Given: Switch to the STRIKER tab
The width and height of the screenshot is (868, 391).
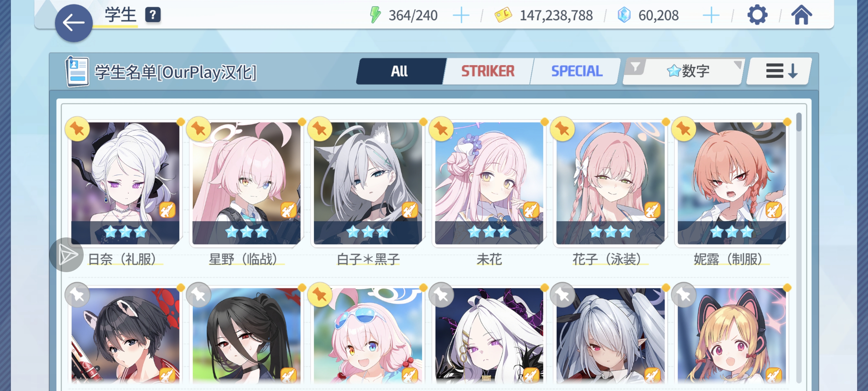Looking at the screenshot, I should click(x=488, y=71).
